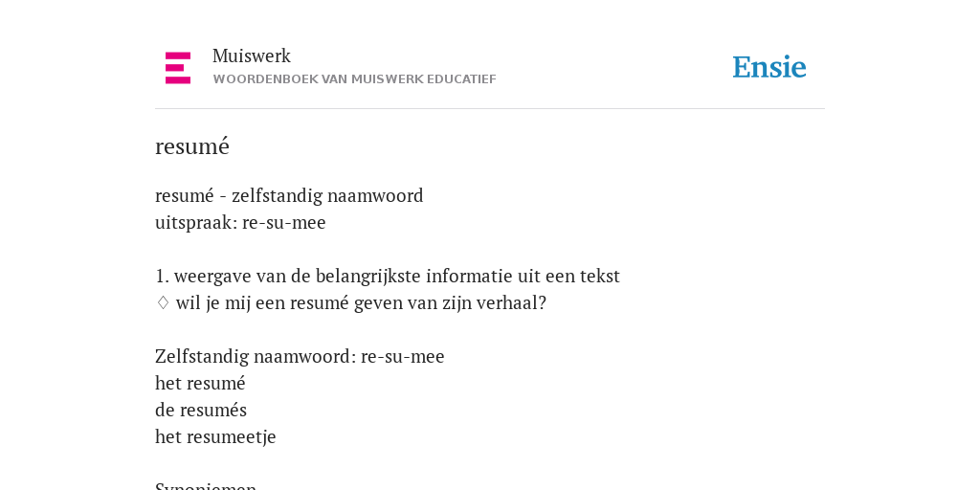Image resolution: width=980 pixels, height=490 pixels.
Task: Click the resumé heading
Action: click(x=192, y=146)
